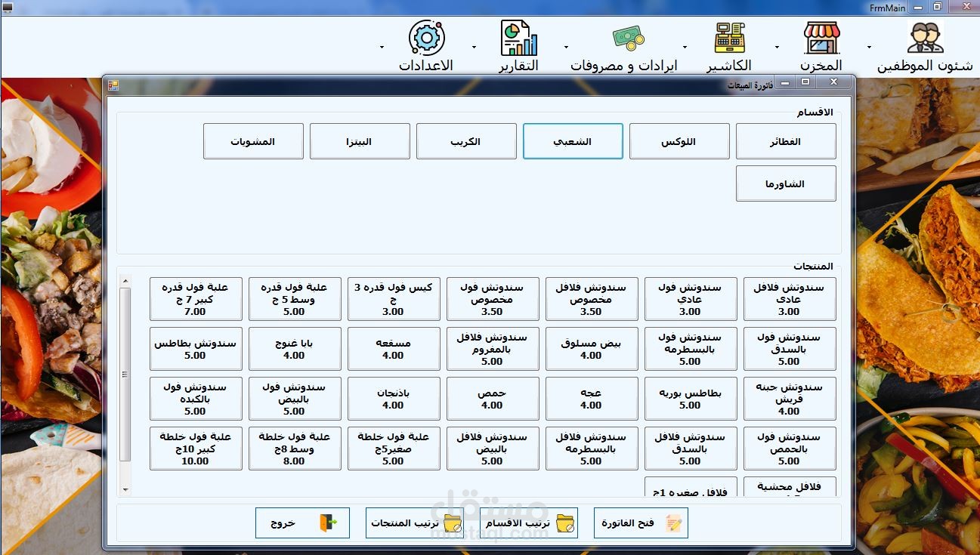
Task: Click the products list scrollbar thumb
Action: 125,374
